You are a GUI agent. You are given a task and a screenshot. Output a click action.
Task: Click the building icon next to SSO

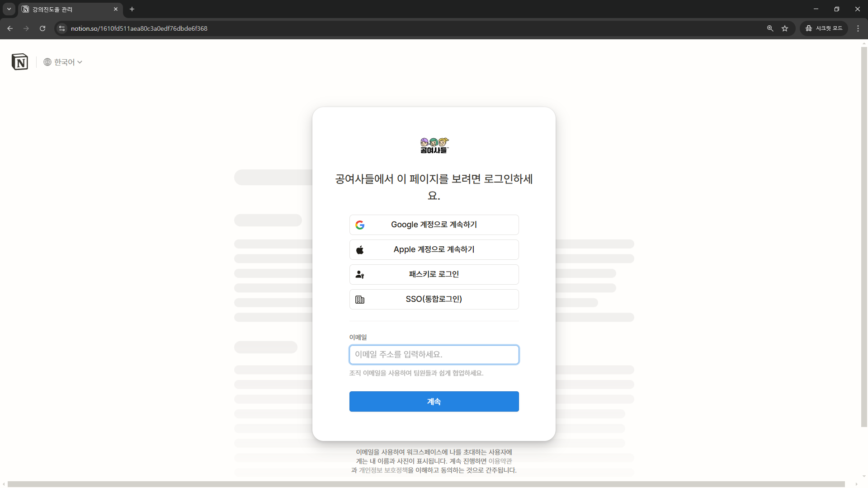[x=360, y=299]
